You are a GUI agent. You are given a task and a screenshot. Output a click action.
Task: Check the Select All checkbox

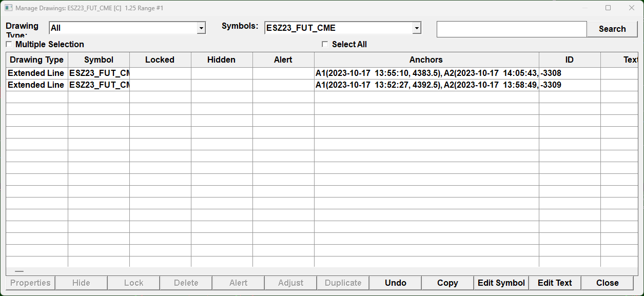tap(325, 45)
